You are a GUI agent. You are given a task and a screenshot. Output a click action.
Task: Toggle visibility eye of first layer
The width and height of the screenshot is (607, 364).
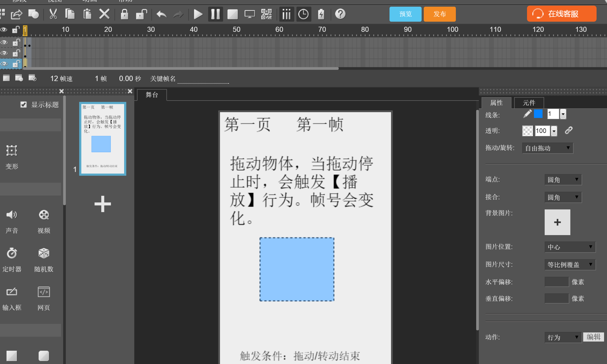tap(4, 42)
